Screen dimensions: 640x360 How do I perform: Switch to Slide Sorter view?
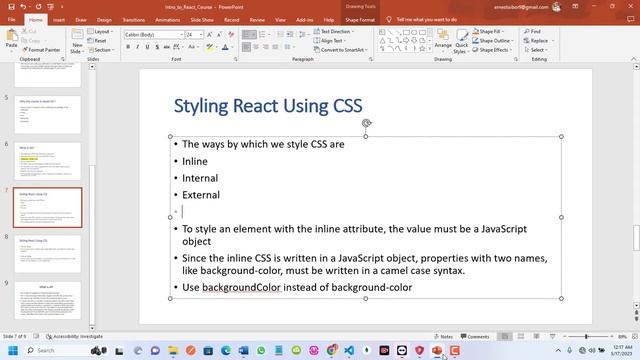point(521,336)
